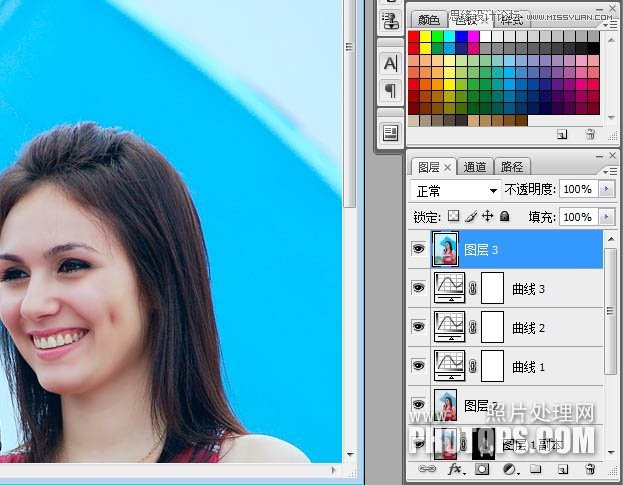This screenshot has width=623, height=485.
Task: Open the Character panel icon
Action: [x=390, y=64]
